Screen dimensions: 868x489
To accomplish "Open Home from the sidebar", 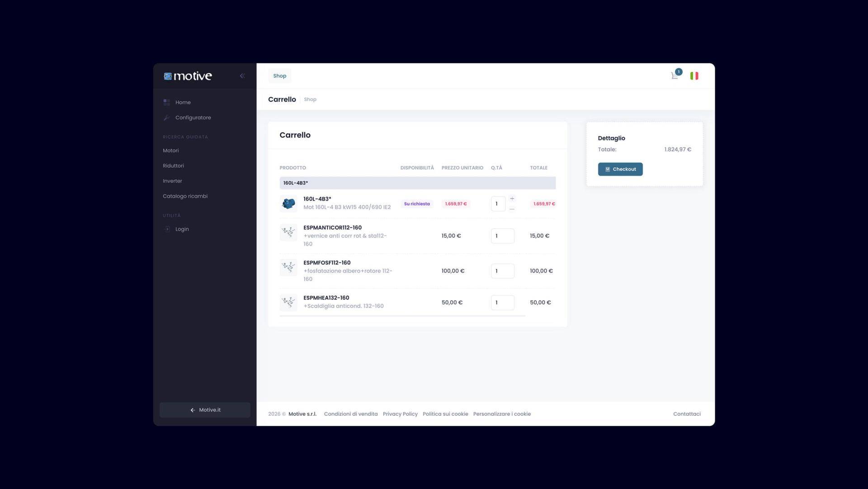I will 183,103.
